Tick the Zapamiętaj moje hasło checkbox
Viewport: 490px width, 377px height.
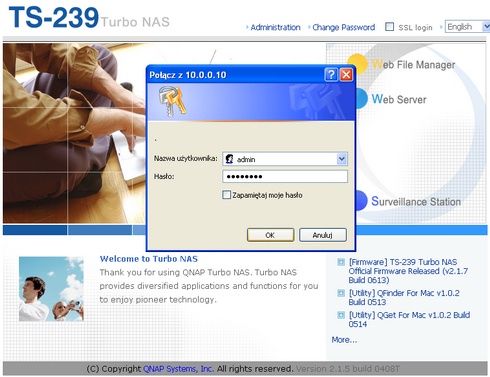(227, 195)
